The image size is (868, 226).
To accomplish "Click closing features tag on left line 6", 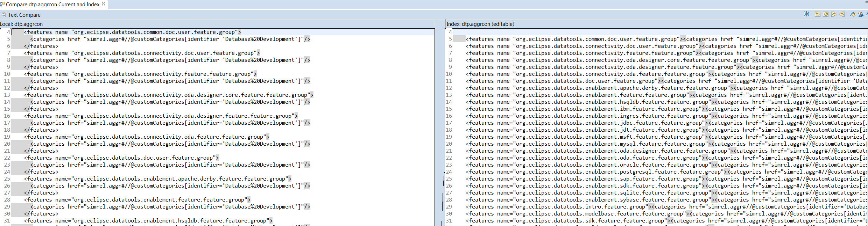I will pyautogui.click(x=41, y=46).
